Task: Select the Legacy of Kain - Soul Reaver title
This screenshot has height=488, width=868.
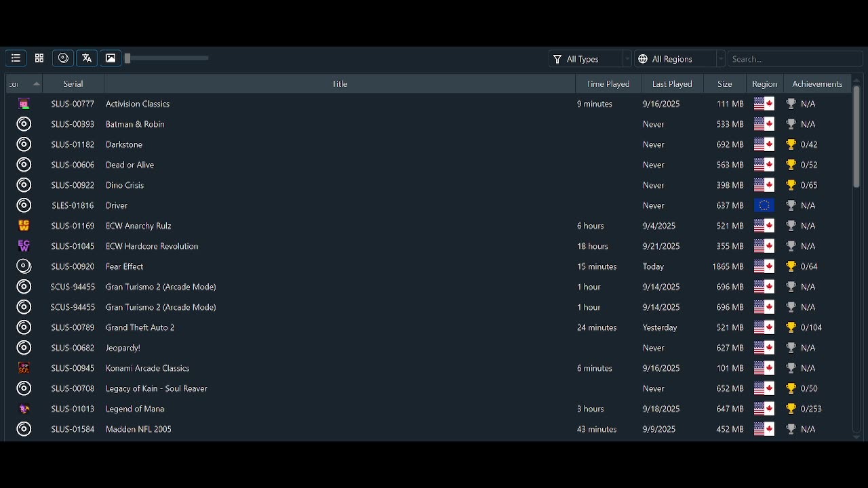Action: (157, 388)
